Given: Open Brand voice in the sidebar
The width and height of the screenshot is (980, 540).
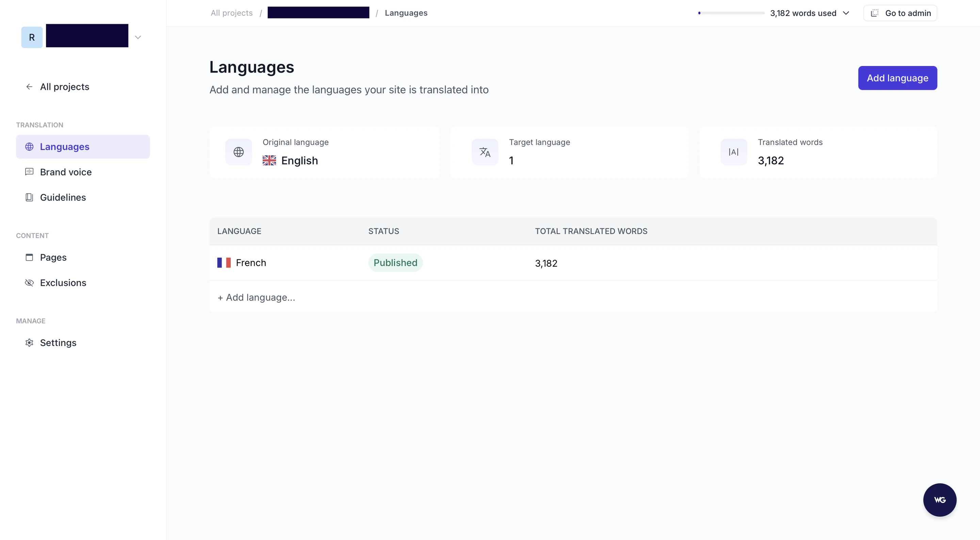Looking at the screenshot, I should (83, 171).
